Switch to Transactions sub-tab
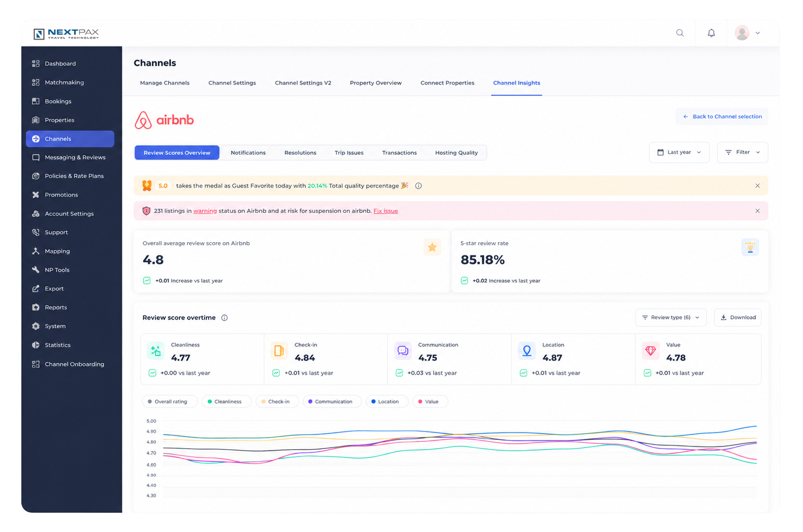Viewport: 803px width, 532px height. (x=399, y=153)
